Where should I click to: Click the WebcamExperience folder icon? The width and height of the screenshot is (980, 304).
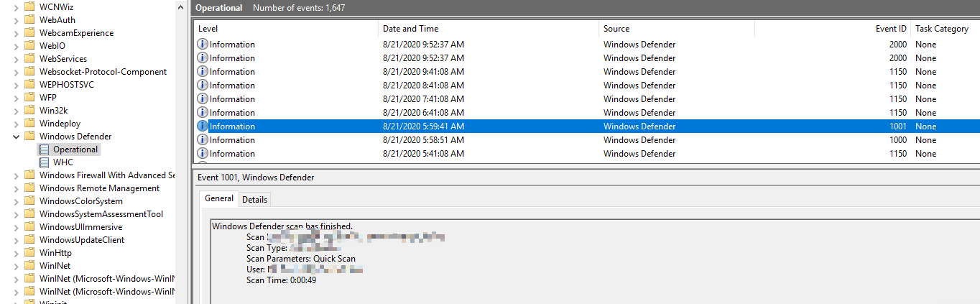29,33
